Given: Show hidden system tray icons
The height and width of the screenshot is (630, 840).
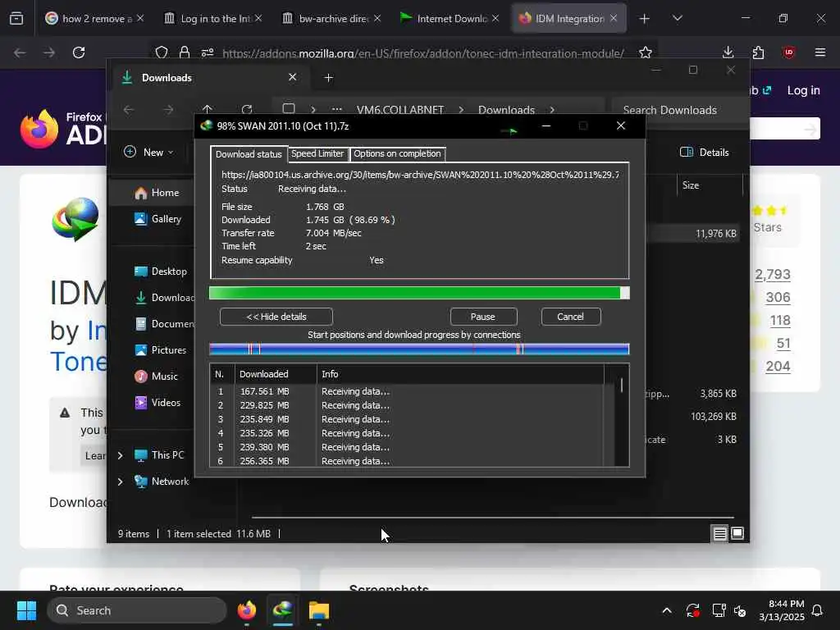Looking at the screenshot, I should click(667, 610).
